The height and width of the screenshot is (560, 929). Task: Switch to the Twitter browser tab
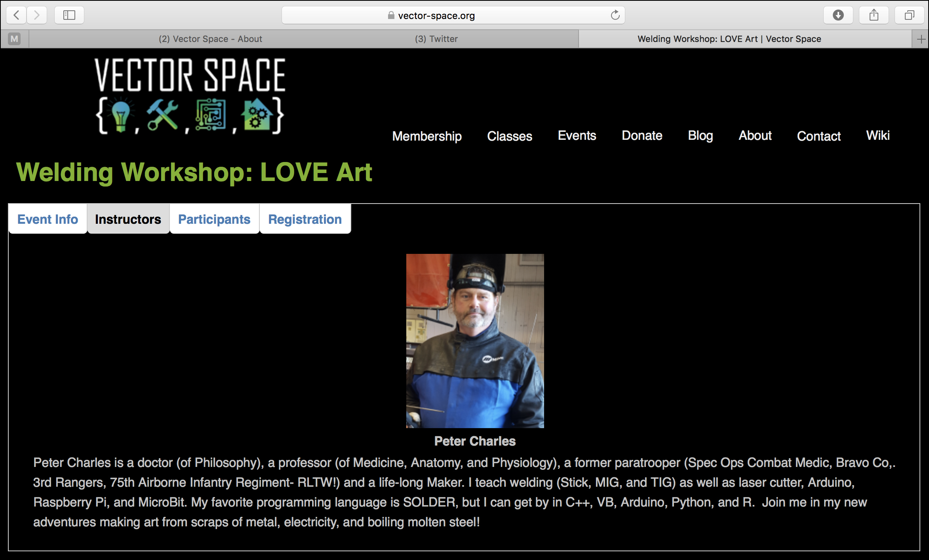(436, 39)
